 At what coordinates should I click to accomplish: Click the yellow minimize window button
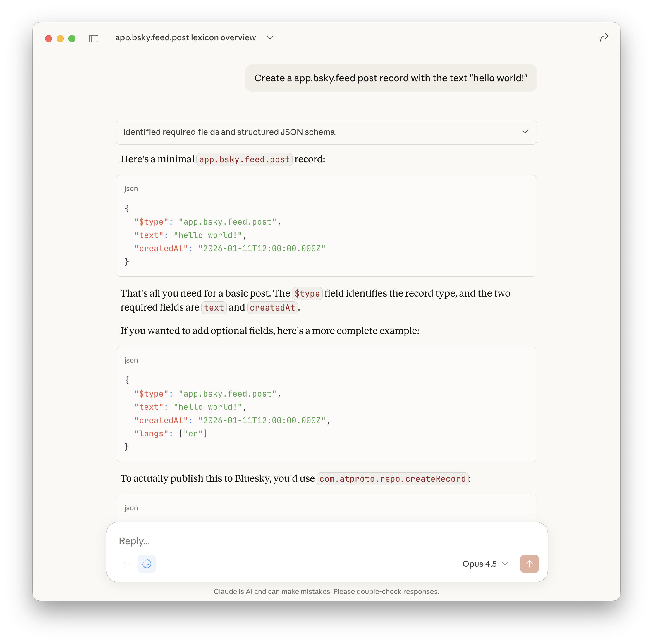(x=60, y=39)
